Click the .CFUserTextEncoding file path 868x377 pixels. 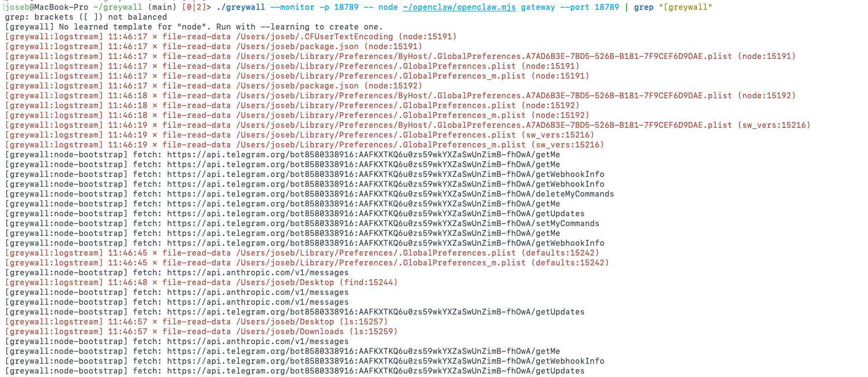click(315, 37)
